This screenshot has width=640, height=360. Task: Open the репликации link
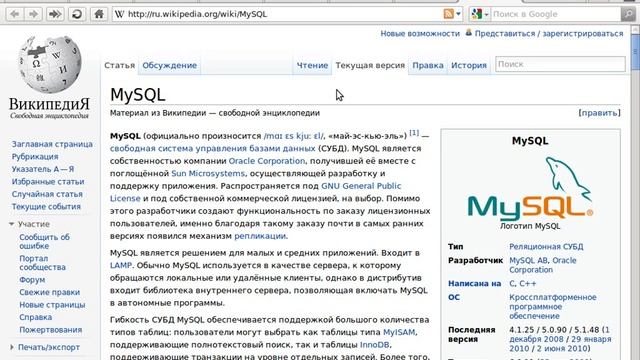tap(260, 236)
